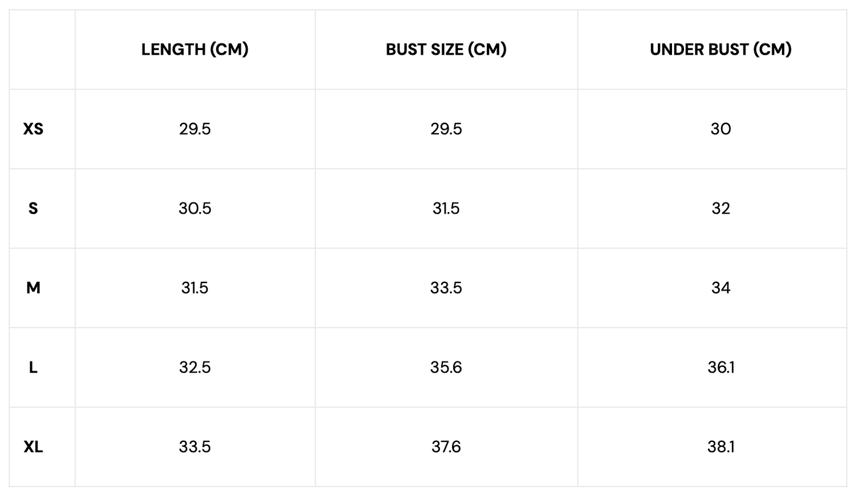Click the XS length value 29.5
855x504 pixels.
(195, 129)
